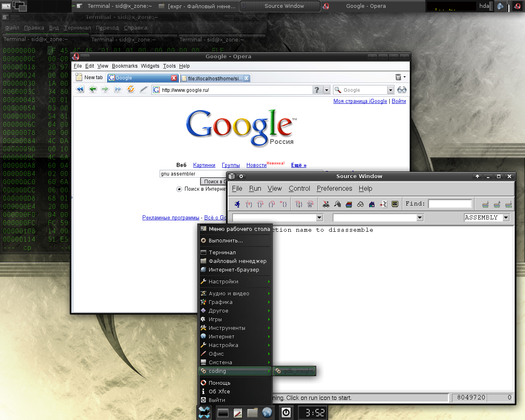
Task: Click the 'Войти' sign-in link
Action: click(399, 101)
